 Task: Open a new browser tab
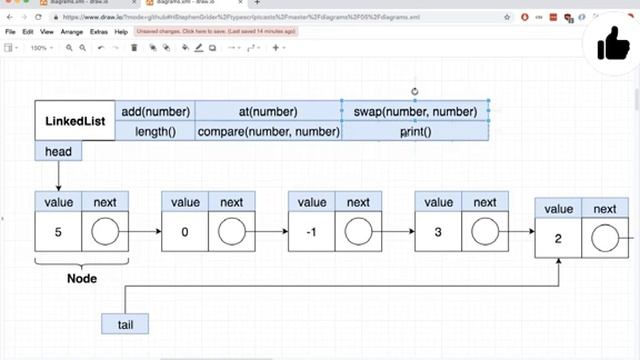(x=257, y=2)
